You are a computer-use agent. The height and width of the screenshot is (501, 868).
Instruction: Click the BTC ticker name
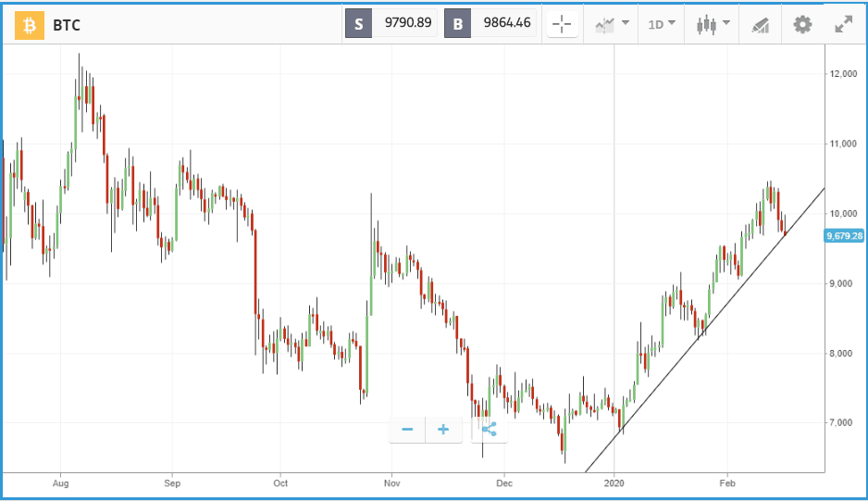[x=67, y=26]
